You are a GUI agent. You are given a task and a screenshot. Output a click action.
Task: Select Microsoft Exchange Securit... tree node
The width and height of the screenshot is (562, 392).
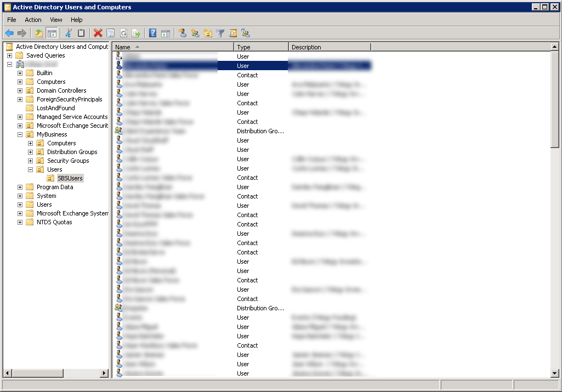click(x=72, y=126)
